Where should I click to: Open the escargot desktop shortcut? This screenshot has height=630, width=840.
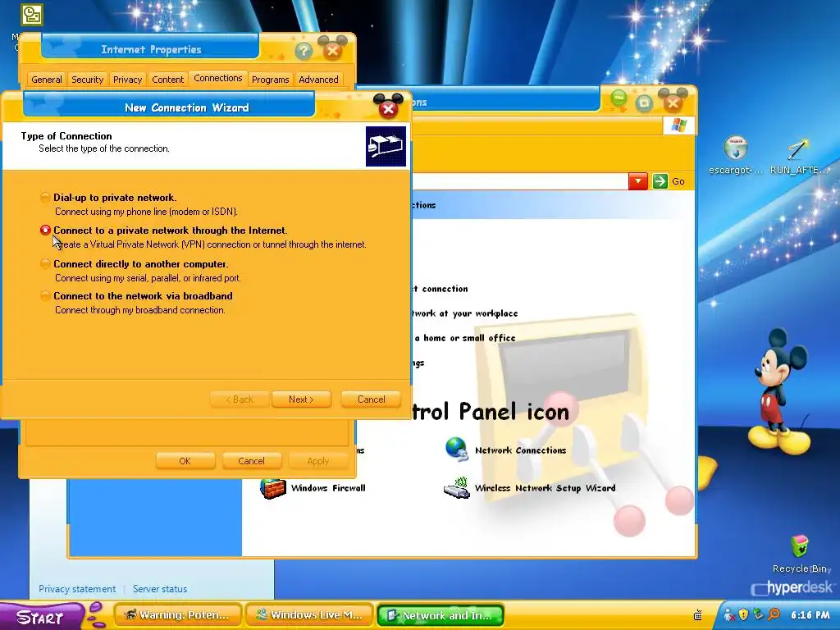(x=736, y=155)
